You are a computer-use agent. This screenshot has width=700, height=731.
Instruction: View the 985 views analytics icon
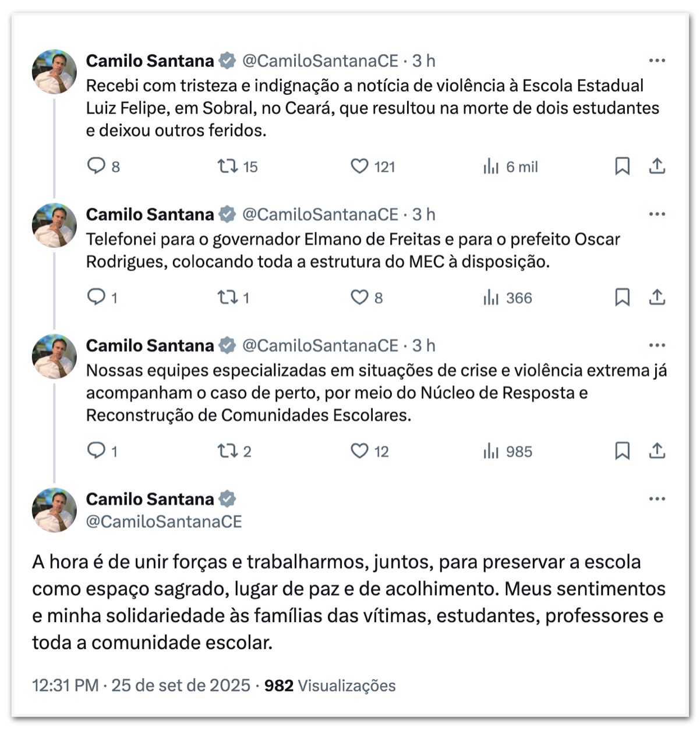click(x=491, y=451)
